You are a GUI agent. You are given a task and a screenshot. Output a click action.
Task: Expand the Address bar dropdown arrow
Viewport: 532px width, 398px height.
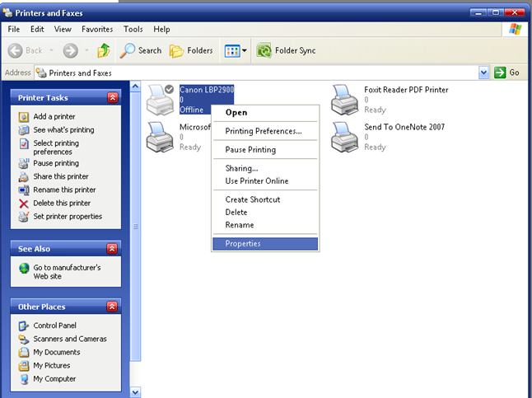[x=483, y=73]
